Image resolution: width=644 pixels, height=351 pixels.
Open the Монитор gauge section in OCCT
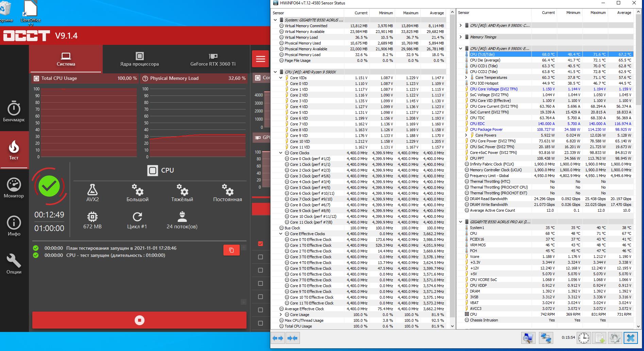(x=14, y=188)
